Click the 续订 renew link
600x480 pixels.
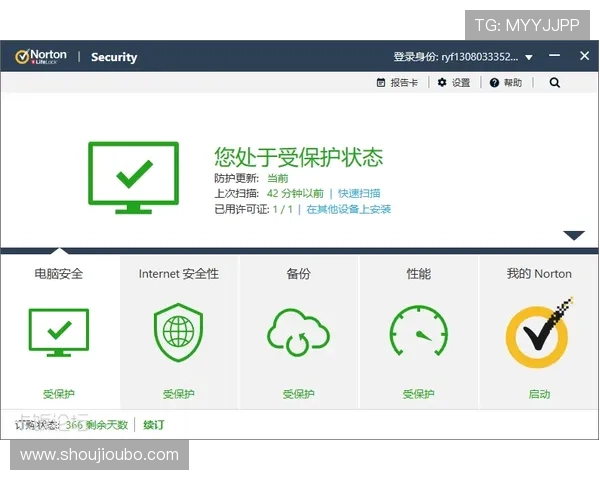click(x=154, y=425)
